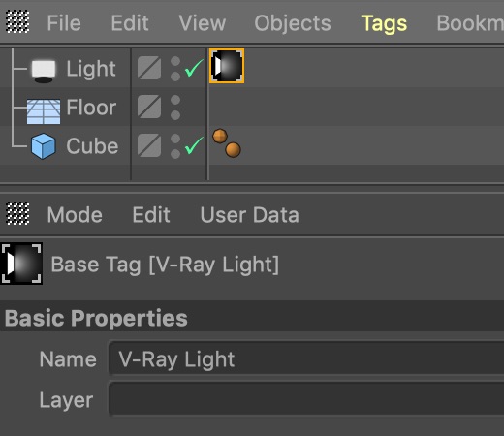Click the V-Ray Light icon beside Base Tag
504x436 pixels.
click(21, 264)
